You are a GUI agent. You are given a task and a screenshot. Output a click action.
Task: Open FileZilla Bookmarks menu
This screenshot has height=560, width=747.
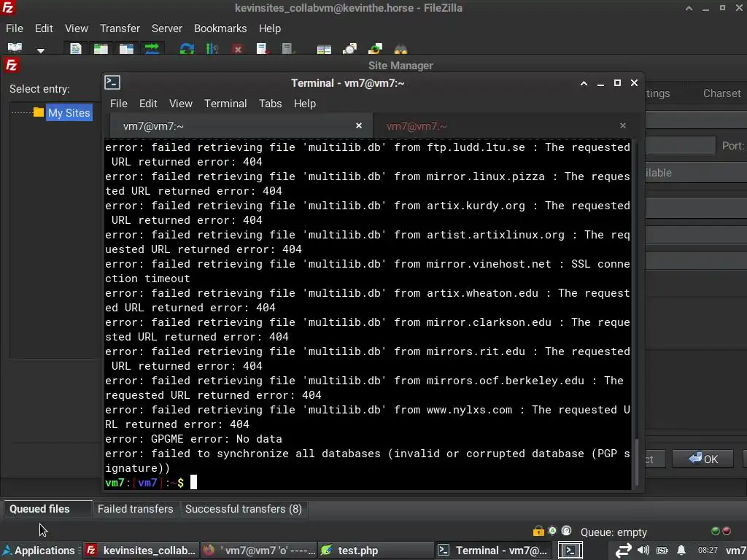tap(220, 28)
